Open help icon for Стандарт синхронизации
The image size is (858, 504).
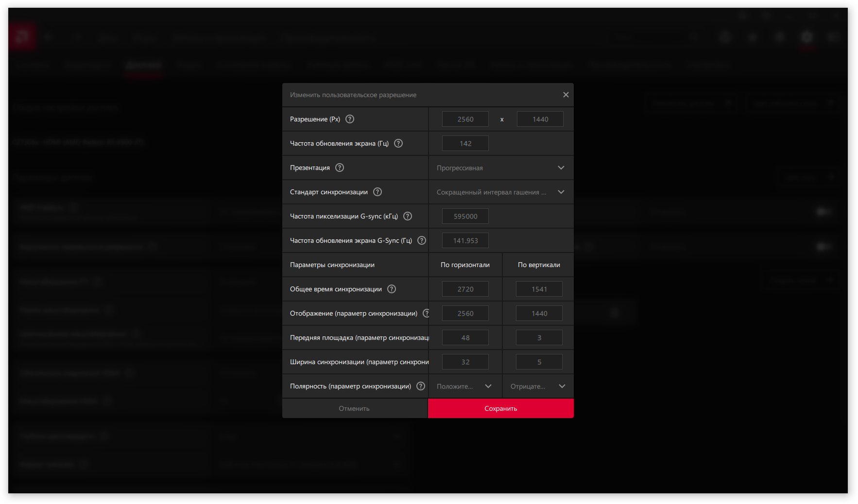378,192
